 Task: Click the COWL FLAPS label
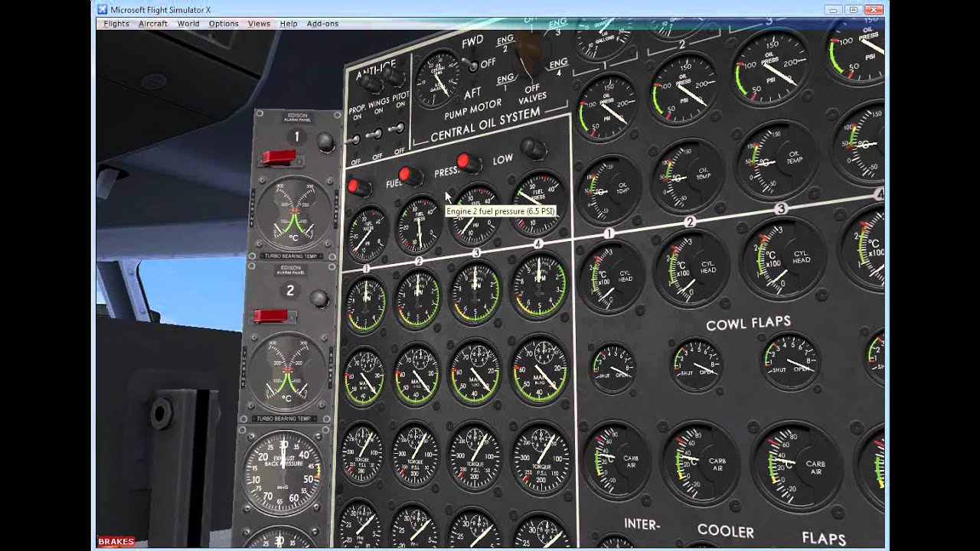coord(748,323)
